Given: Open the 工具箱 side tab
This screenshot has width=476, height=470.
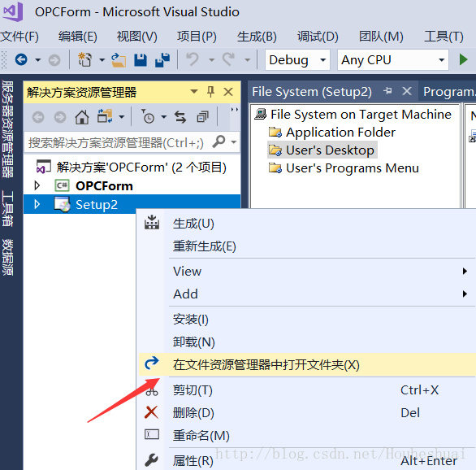Looking at the screenshot, I should [x=7, y=208].
